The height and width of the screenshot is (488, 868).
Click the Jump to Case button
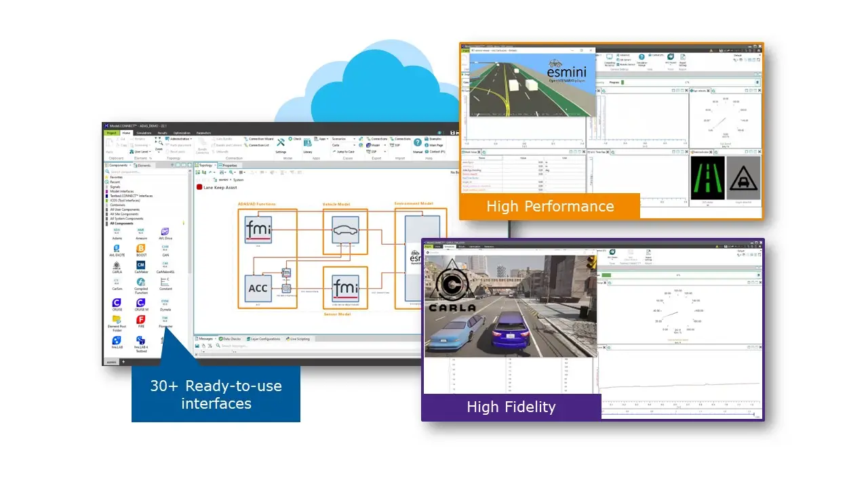click(x=343, y=152)
